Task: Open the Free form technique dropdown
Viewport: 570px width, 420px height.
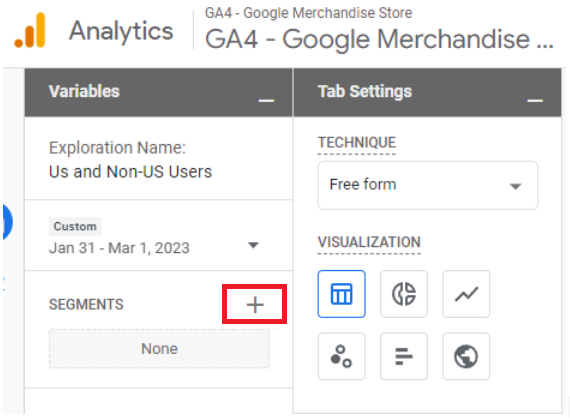Action: (428, 185)
